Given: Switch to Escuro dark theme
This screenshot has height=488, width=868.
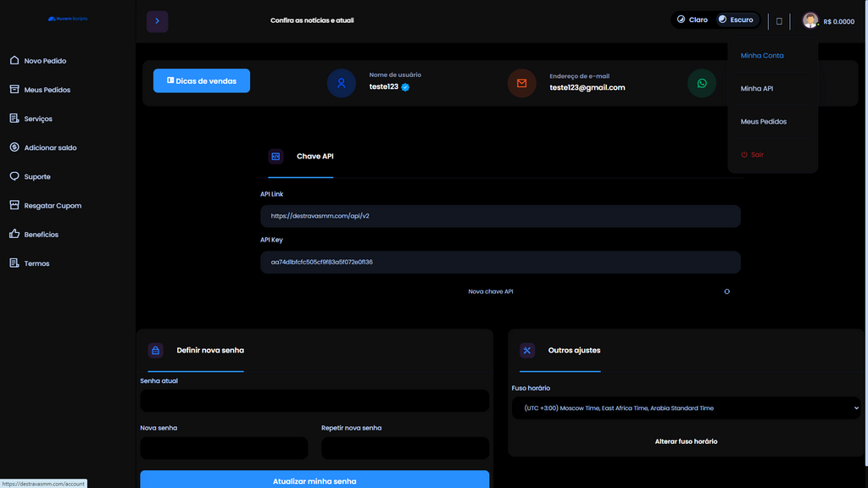Looking at the screenshot, I should click(735, 19).
